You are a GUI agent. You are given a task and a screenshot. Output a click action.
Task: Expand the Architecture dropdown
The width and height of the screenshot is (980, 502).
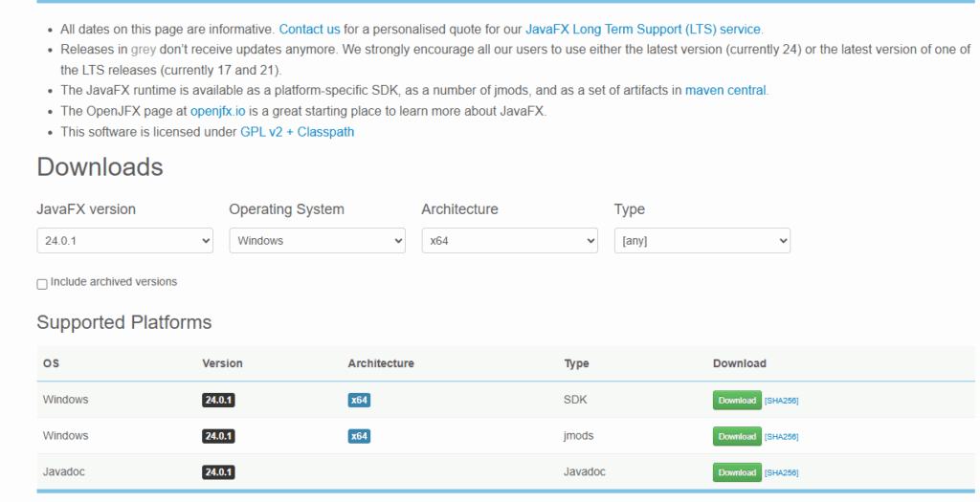pyautogui.click(x=509, y=241)
